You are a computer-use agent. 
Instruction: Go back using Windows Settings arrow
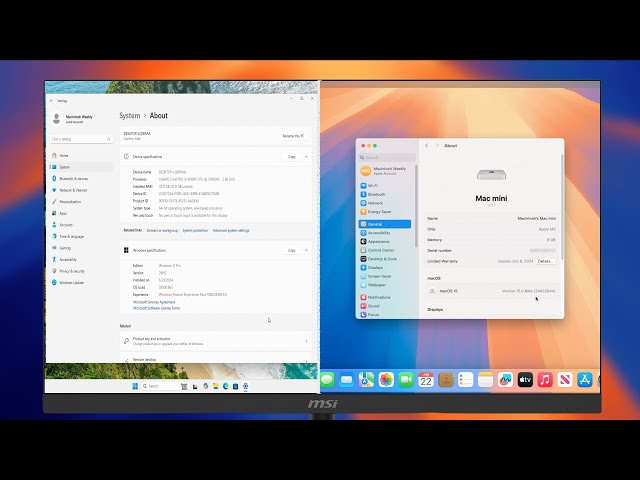click(x=51, y=101)
